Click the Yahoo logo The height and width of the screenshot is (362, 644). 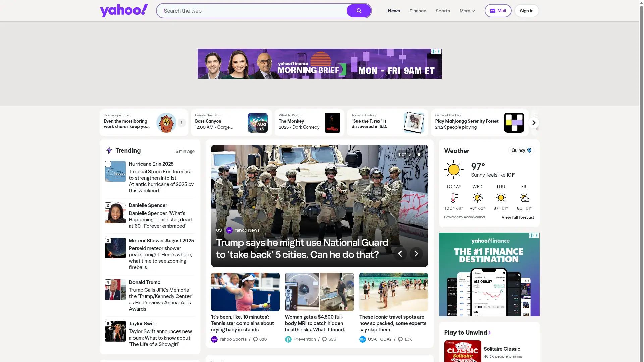(123, 10)
